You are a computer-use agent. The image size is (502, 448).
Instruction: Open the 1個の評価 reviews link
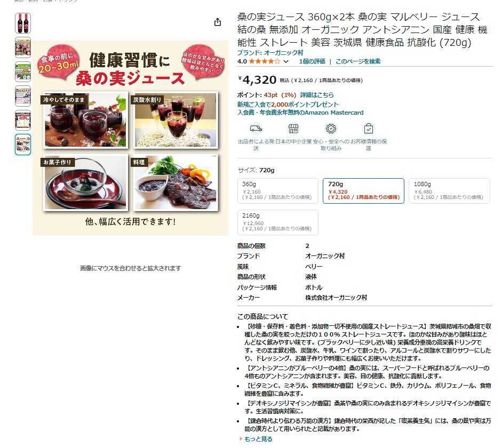click(x=312, y=61)
